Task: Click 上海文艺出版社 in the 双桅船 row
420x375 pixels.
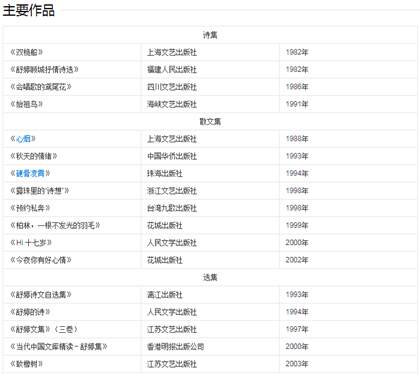Action: tap(172, 52)
